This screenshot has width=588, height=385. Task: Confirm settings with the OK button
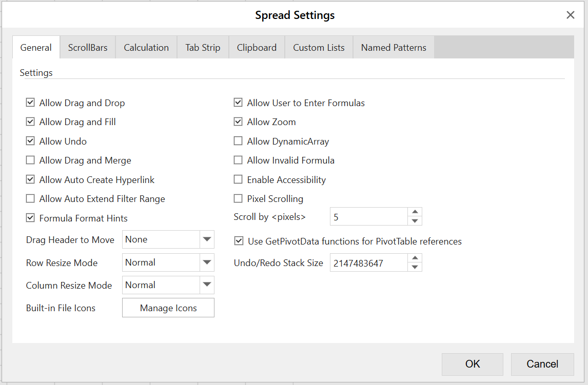click(x=472, y=364)
